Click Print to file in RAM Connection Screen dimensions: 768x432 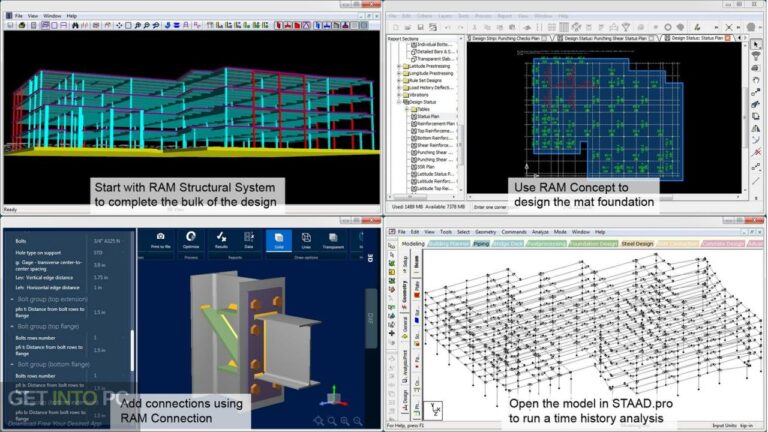click(161, 240)
